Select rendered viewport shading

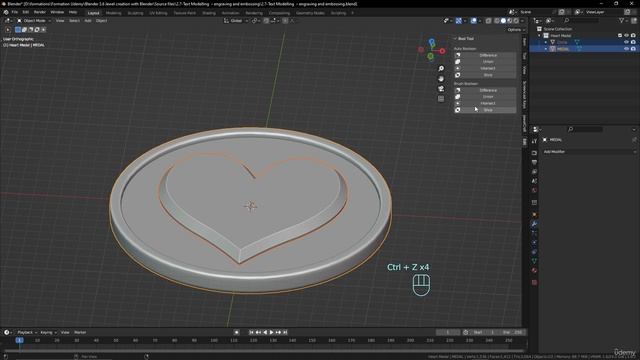click(516, 21)
